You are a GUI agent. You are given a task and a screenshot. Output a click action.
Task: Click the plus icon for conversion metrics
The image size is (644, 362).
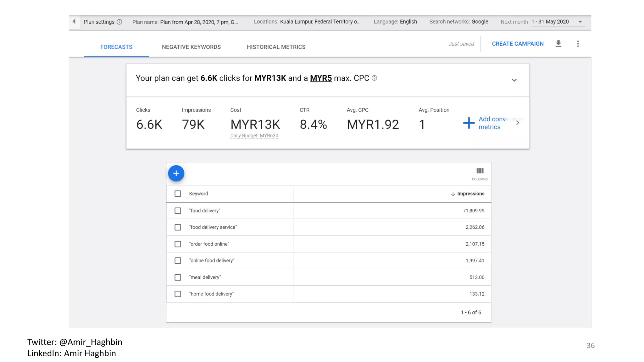tap(469, 123)
